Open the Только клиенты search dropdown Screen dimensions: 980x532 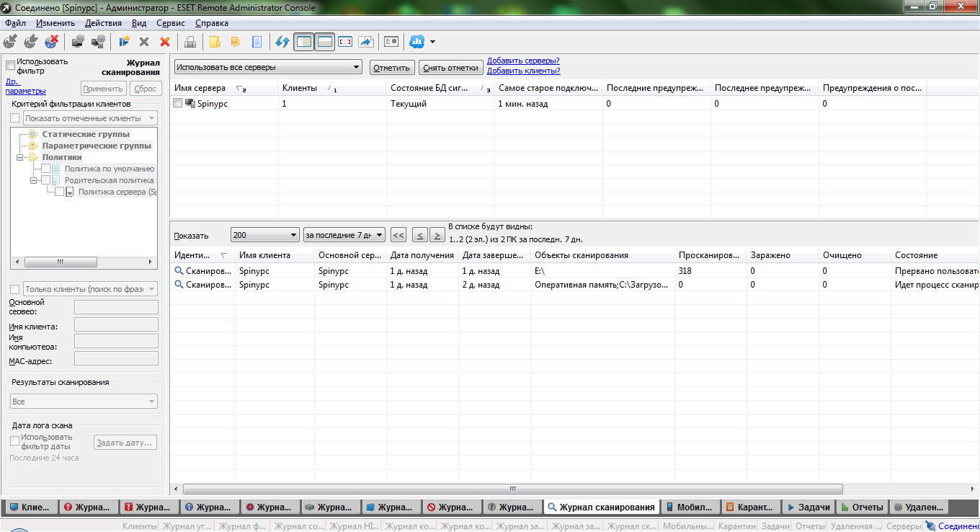90,289
